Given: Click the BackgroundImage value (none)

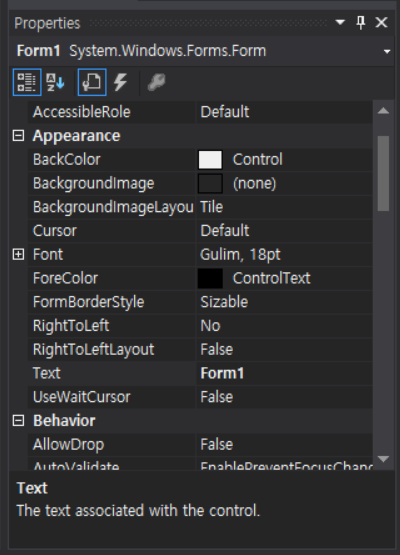Looking at the screenshot, I should 255,183.
